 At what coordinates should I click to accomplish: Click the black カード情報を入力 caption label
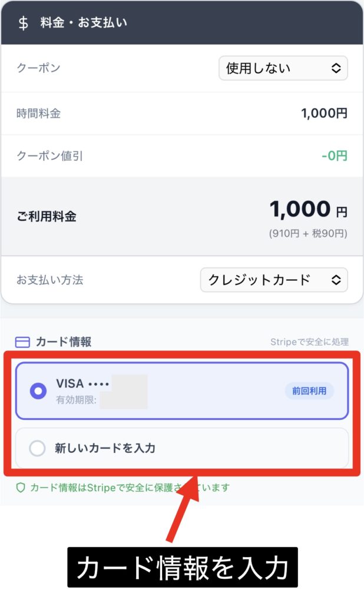[x=182, y=568]
